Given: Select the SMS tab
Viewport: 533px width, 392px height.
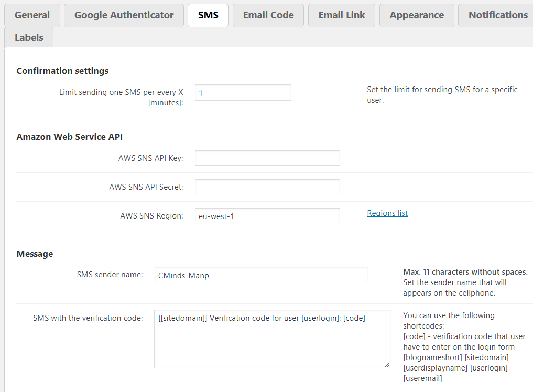Looking at the screenshot, I should click(208, 15).
